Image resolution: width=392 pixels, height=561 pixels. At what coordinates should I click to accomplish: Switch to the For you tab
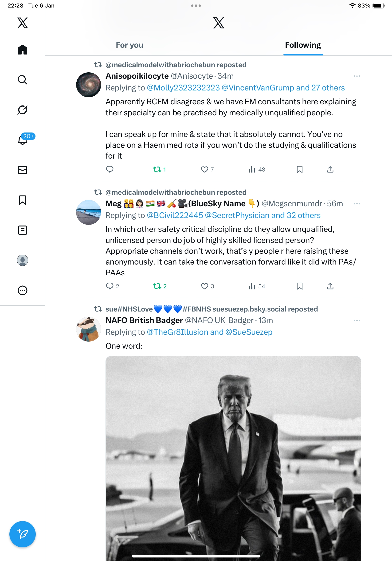click(129, 45)
